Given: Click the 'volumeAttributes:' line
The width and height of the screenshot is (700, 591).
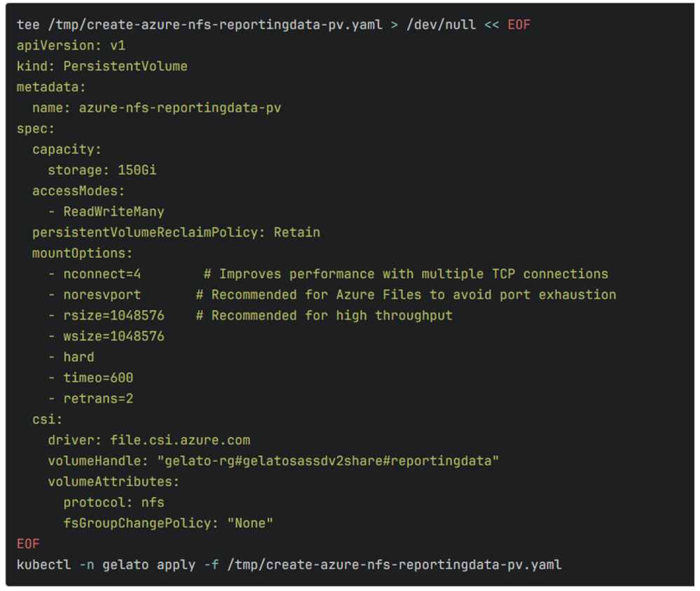Looking at the screenshot, I should (114, 482).
